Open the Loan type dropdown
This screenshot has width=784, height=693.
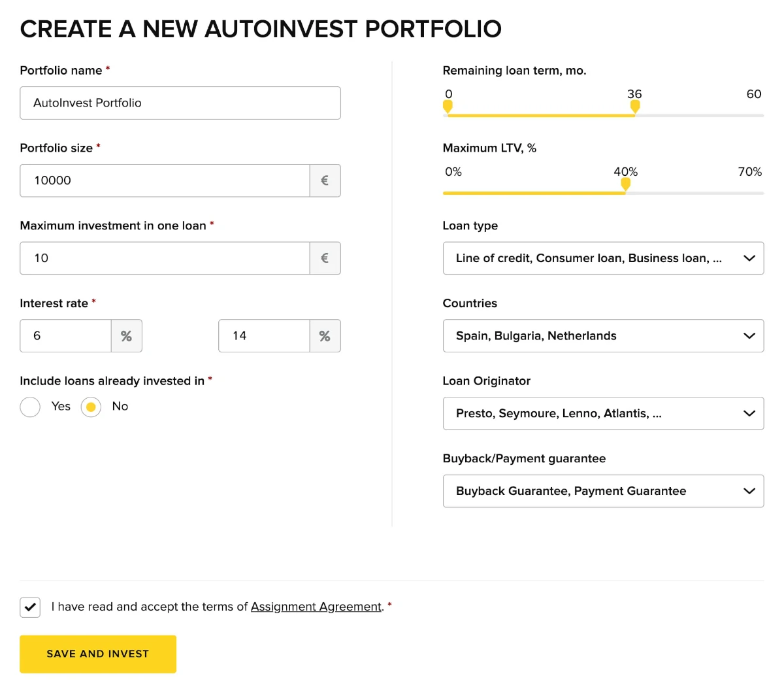coord(603,258)
